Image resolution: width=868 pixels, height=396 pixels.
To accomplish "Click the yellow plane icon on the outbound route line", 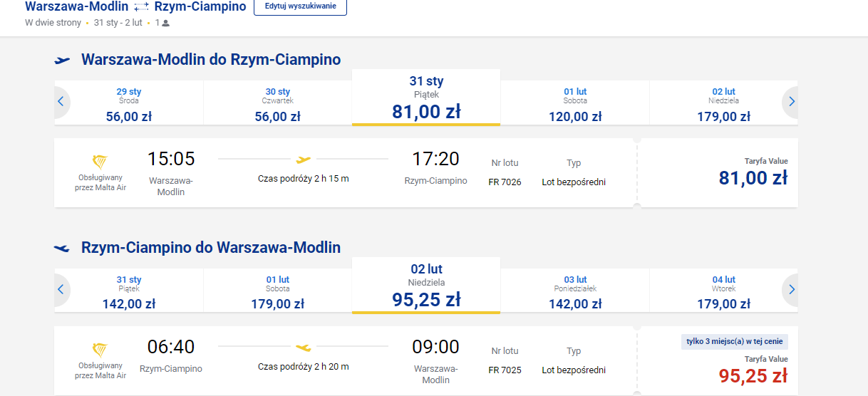I will pyautogui.click(x=304, y=160).
